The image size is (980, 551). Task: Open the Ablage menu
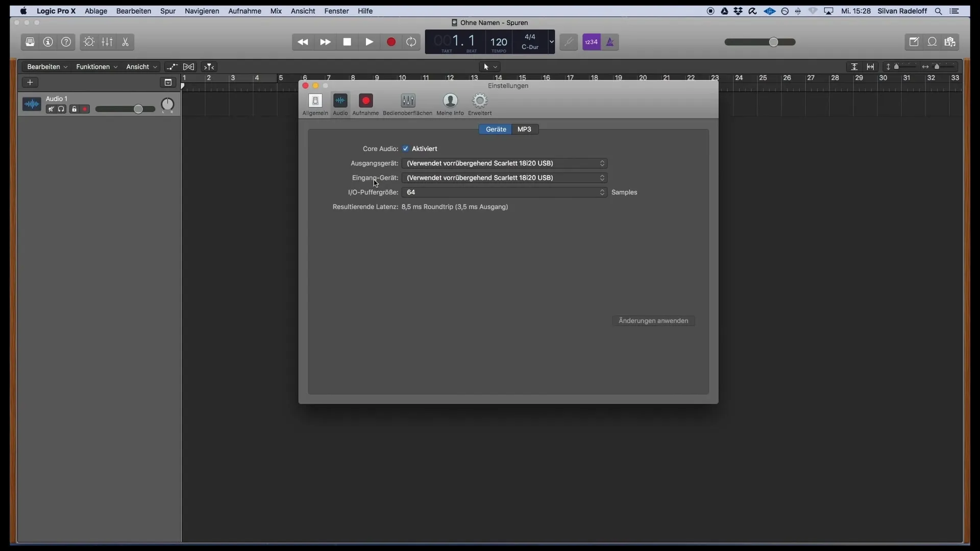point(96,11)
